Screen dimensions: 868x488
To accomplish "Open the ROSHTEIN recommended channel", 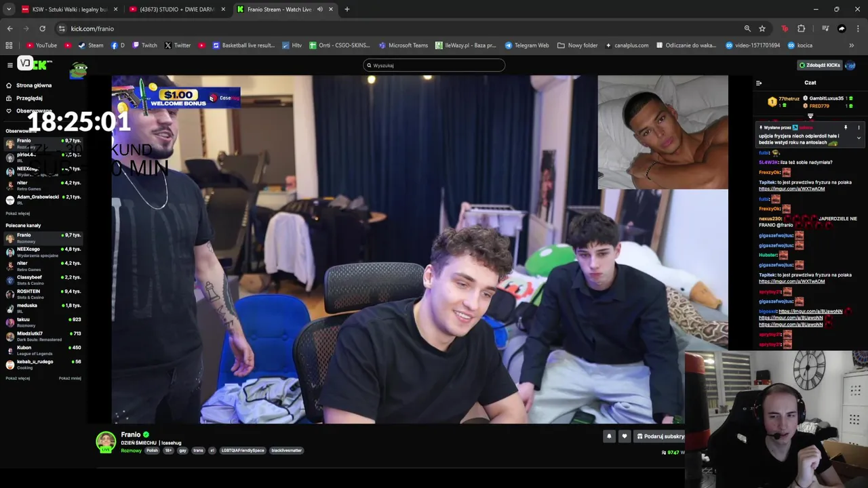I will (43, 294).
